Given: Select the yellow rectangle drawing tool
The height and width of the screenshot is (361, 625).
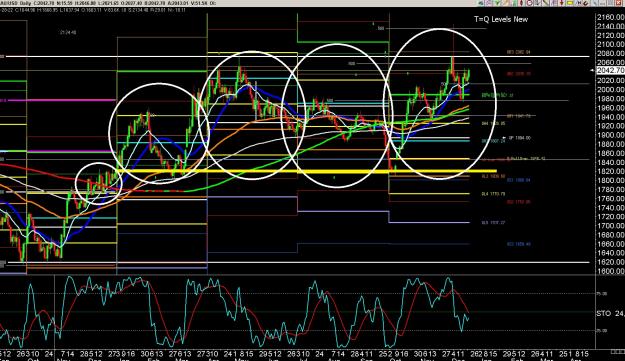Looking at the screenshot, I should pos(570,3).
